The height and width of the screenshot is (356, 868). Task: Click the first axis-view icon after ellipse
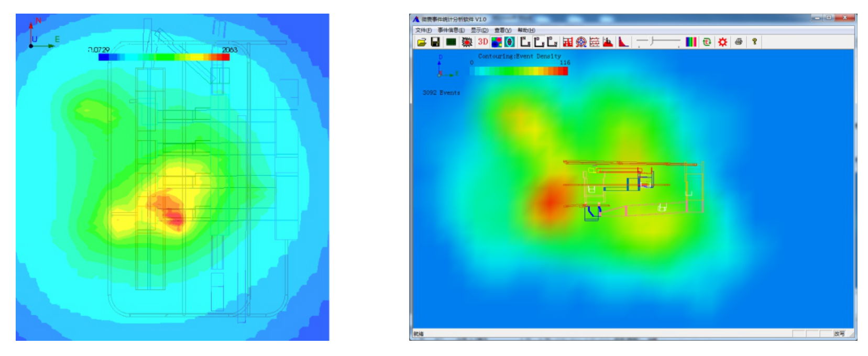[525, 42]
